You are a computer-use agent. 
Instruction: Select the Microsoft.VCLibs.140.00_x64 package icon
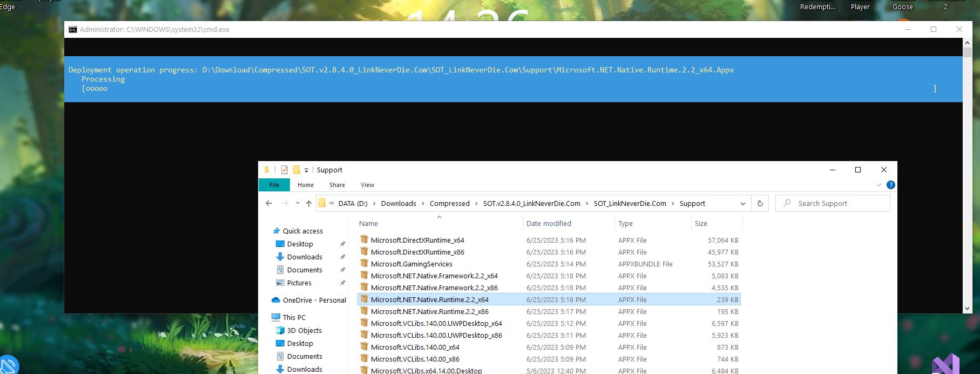click(364, 346)
